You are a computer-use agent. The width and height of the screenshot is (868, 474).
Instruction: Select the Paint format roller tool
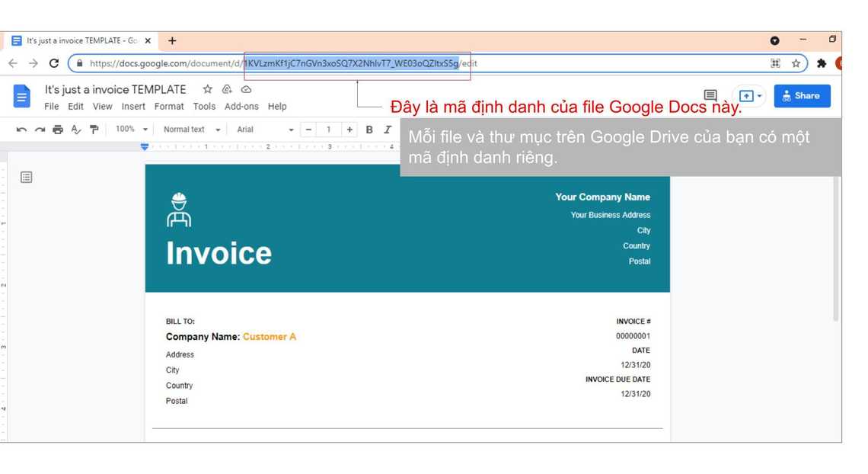pos(94,130)
